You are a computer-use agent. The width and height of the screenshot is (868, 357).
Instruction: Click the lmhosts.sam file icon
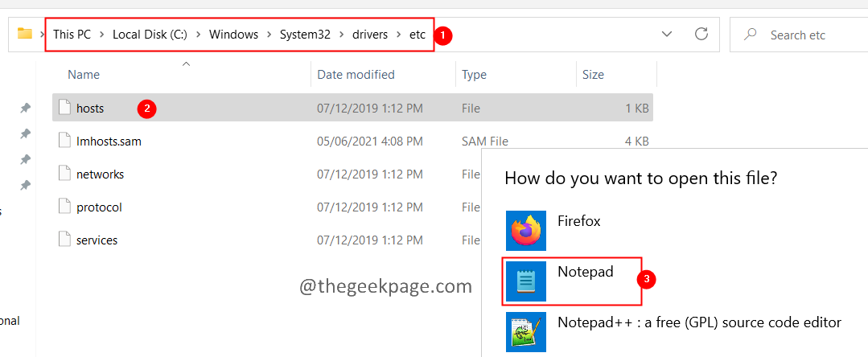pos(64,141)
